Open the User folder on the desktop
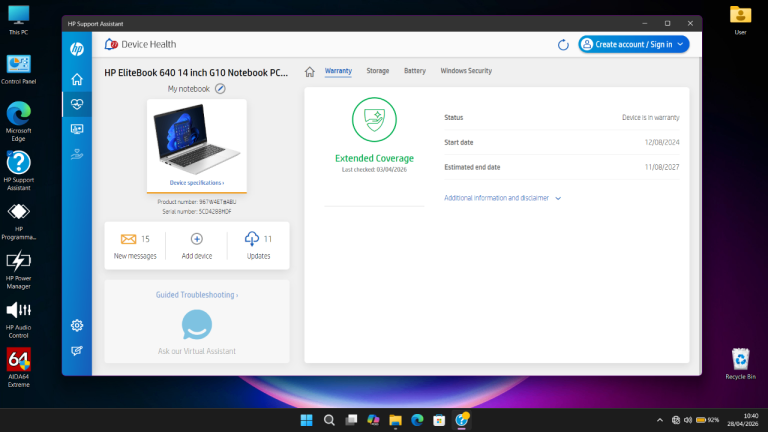This screenshot has height=432, width=768. click(741, 21)
